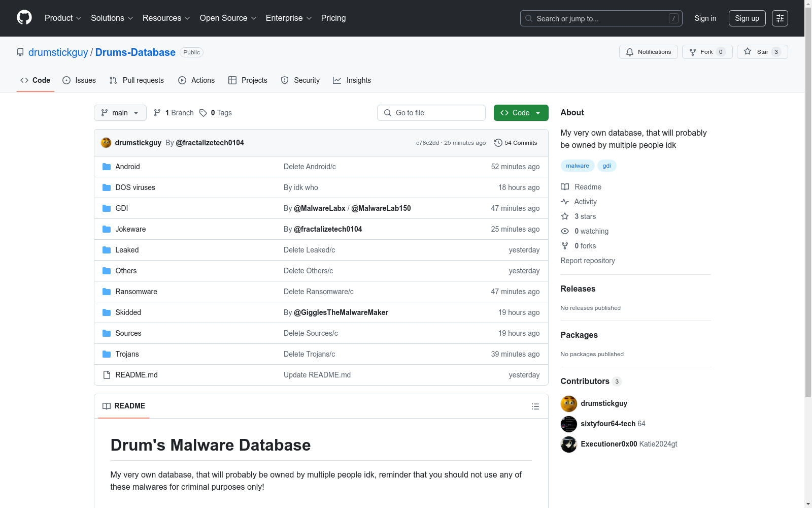The height and width of the screenshot is (508, 812).
Task: View the 0 Tags link
Action: (x=216, y=113)
